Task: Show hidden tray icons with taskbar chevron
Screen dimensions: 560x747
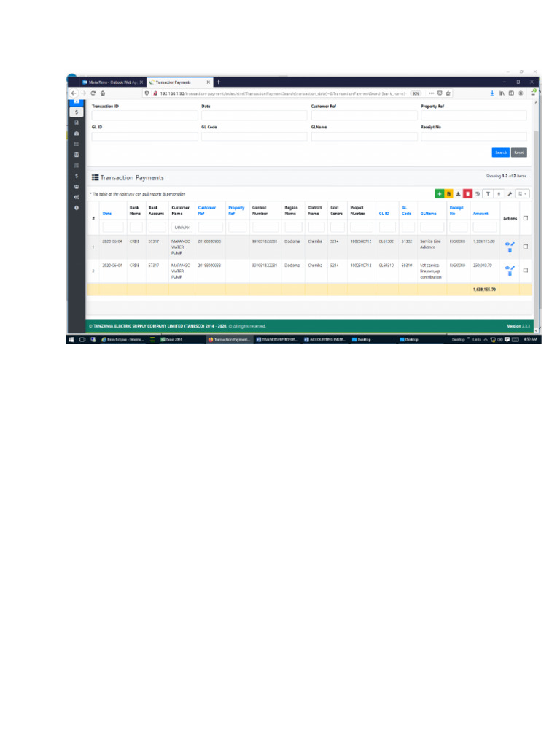Action: click(486, 340)
